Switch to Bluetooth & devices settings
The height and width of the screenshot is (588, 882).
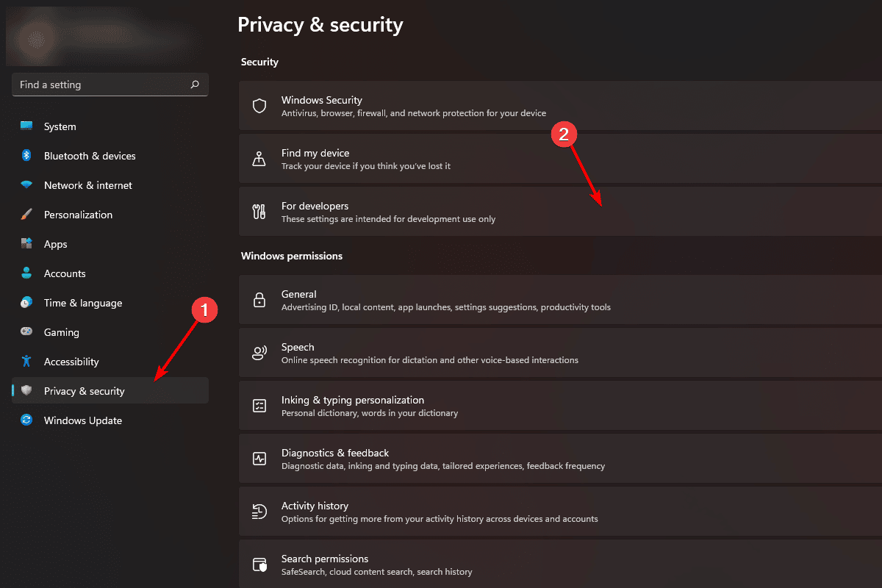point(90,156)
